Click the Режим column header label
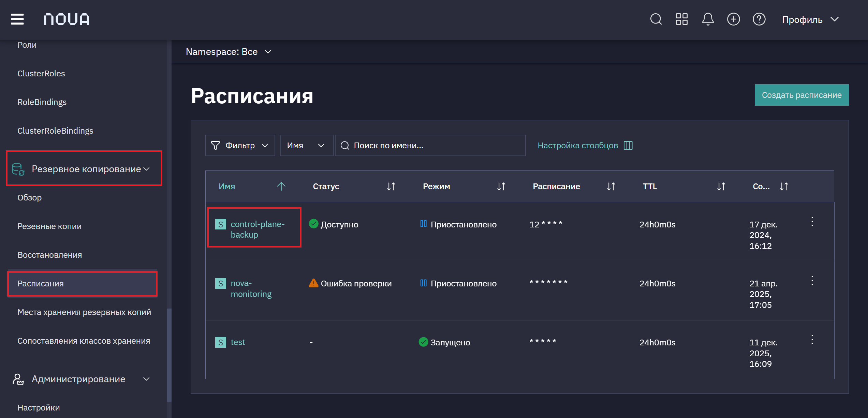 pos(437,186)
